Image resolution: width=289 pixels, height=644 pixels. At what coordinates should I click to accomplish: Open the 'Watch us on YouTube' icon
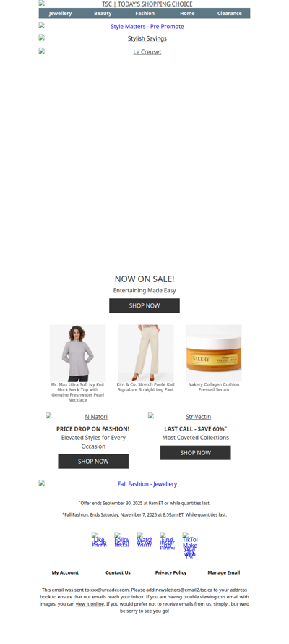(144, 539)
